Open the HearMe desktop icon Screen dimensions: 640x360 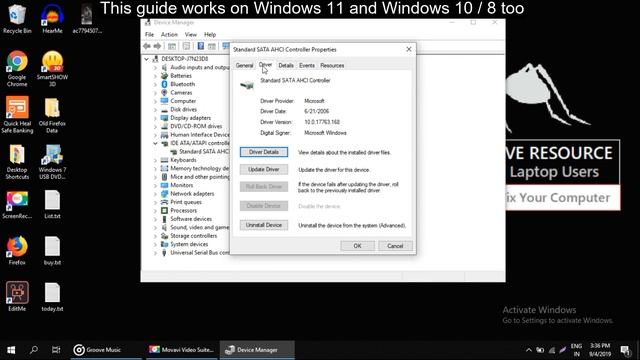pos(52,18)
